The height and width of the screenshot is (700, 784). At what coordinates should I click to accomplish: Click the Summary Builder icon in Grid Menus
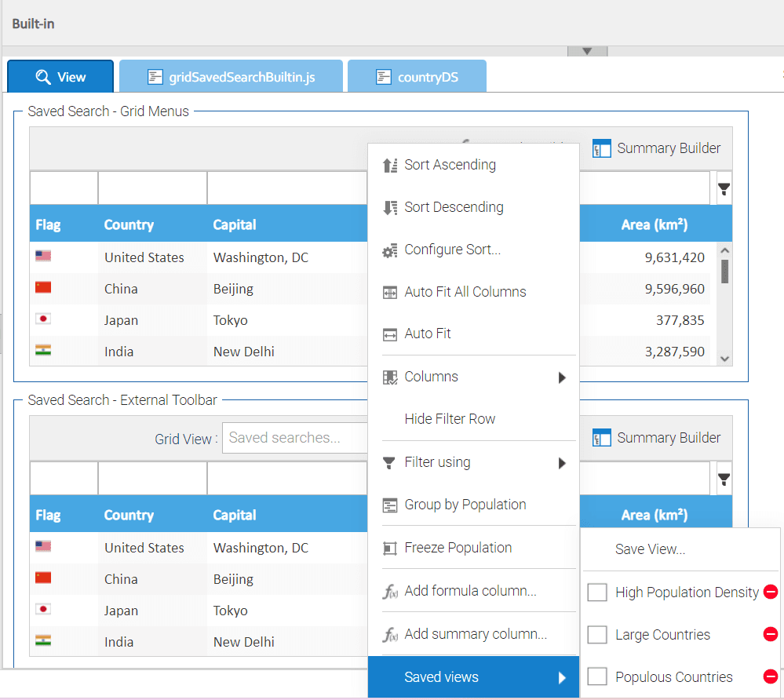click(x=601, y=148)
